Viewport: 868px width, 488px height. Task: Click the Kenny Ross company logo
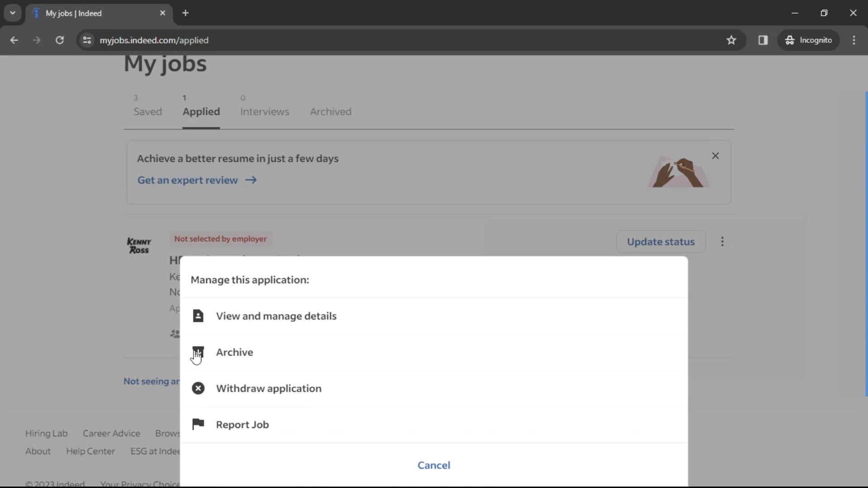pyautogui.click(x=139, y=246)
